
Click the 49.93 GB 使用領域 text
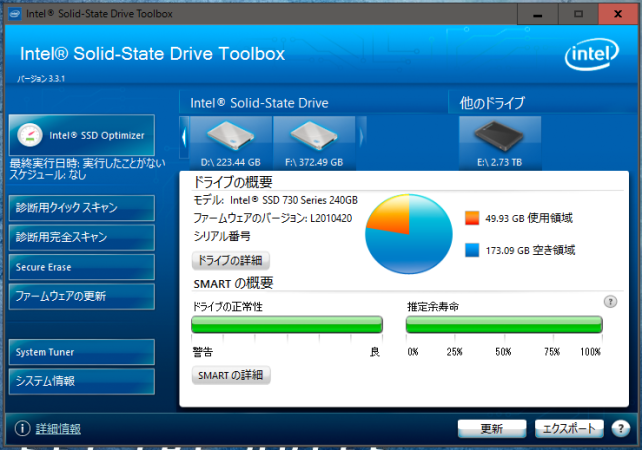click(x=529, y=218)
